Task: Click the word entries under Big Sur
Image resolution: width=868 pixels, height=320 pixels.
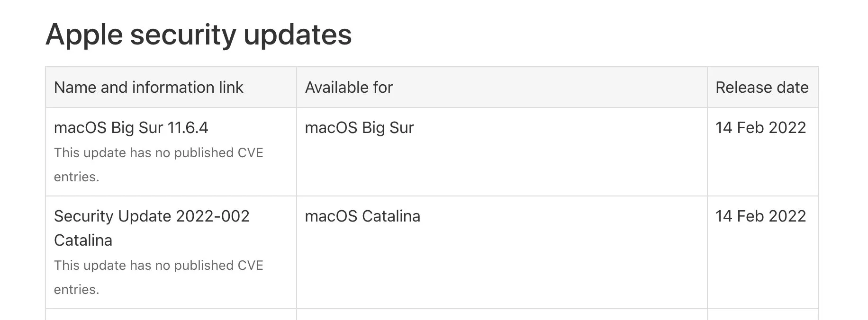Action: tap(76, 177)
